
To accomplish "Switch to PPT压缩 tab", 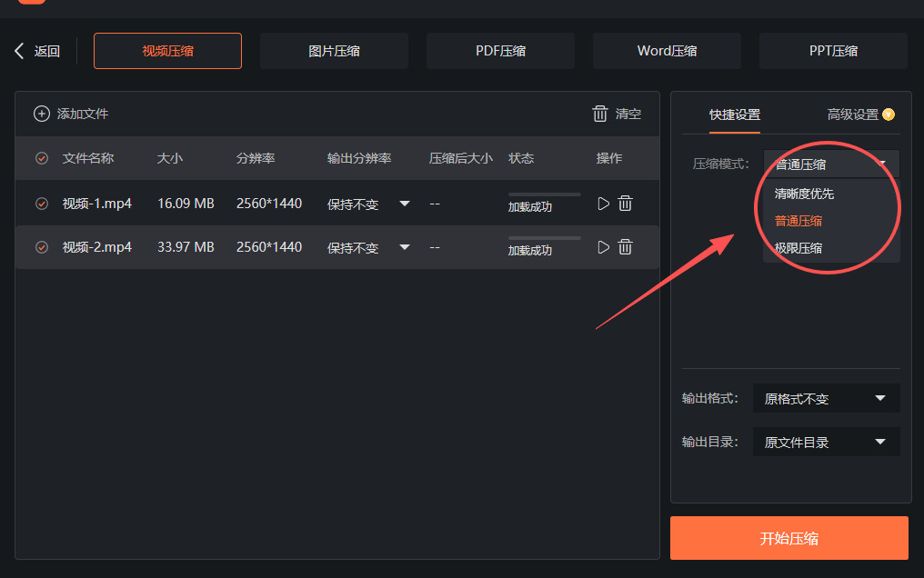I will click(x=833, y=51).
